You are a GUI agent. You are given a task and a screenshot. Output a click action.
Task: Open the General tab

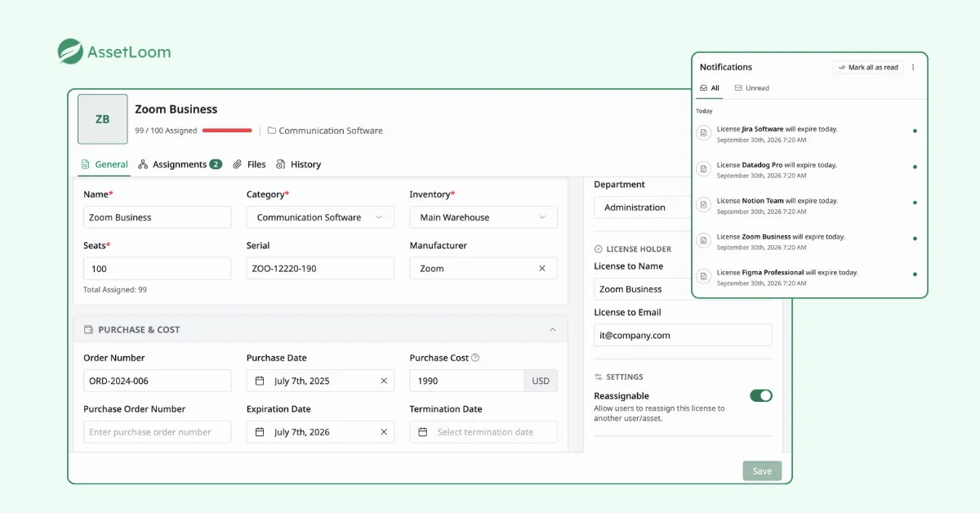(x=104, y=164)
